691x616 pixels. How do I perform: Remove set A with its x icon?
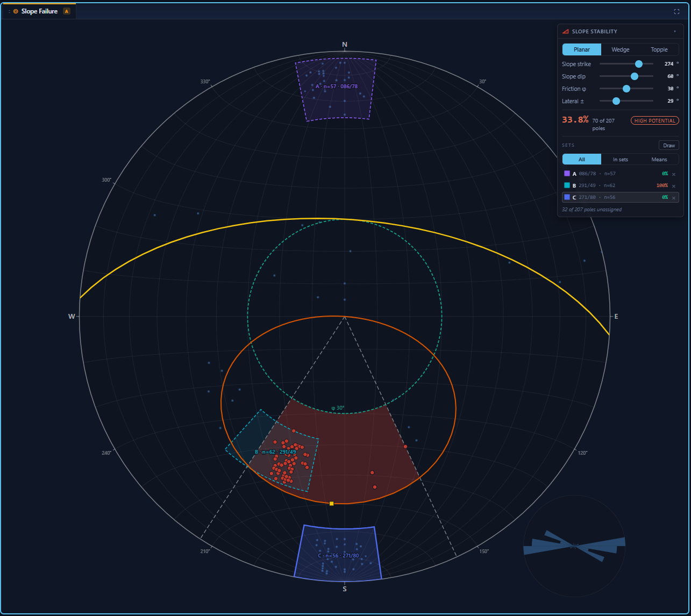[x=674, y=174]
